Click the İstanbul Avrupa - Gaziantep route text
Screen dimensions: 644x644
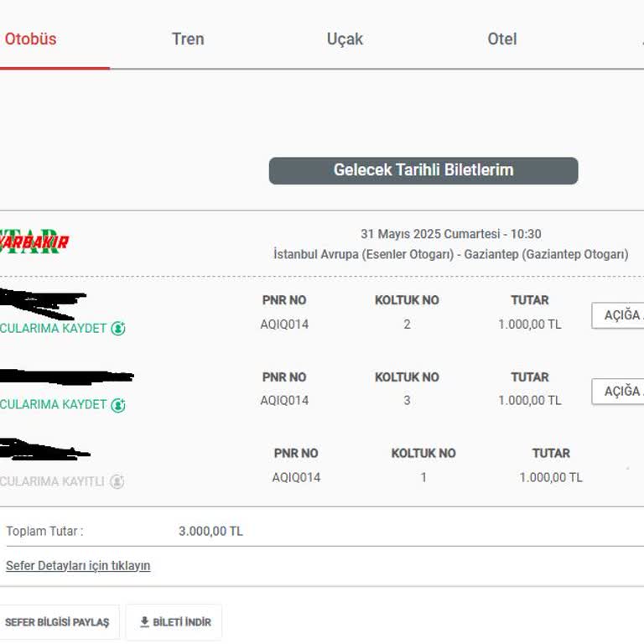coord(451,254)
